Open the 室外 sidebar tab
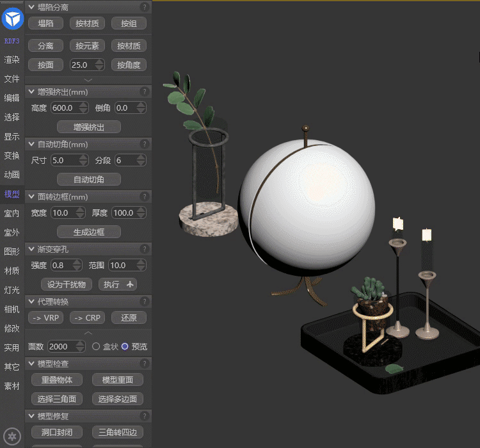 (x=12, y=232)
